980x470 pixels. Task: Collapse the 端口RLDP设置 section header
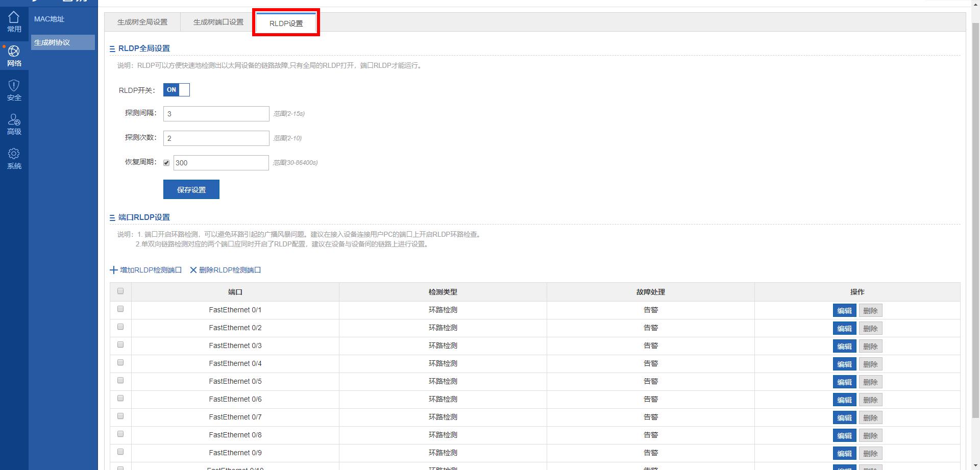pos(112,218)
